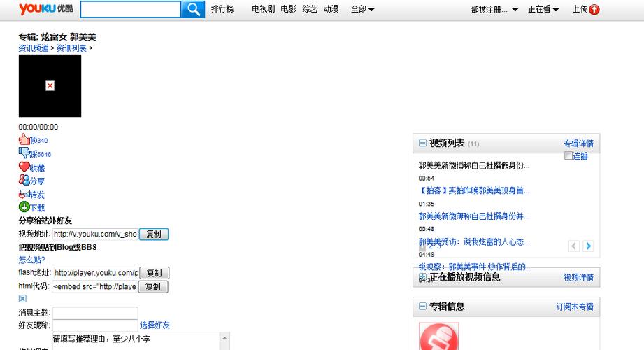Screen dimensions: 644x350
Task: Click the thumbs-up like icon
Action: [x=24, y=139]
